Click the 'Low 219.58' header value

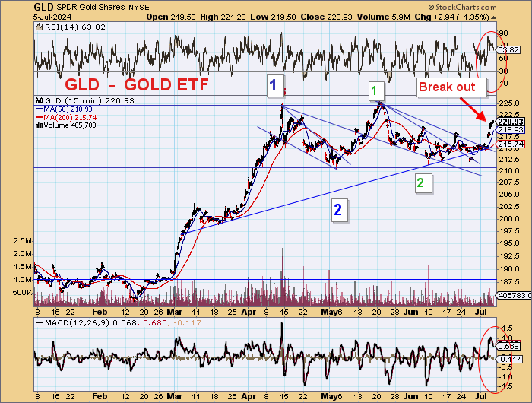coord(273,17)
